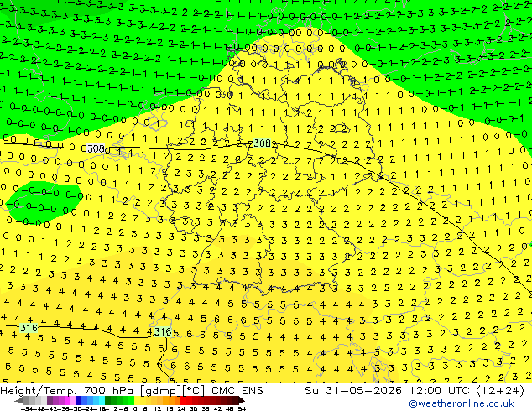Viewport: 532px width, 411px height.
Task: Click the dark blue swatch above -30 in legend
Action: pyautogui.click(x=79, y=400)
